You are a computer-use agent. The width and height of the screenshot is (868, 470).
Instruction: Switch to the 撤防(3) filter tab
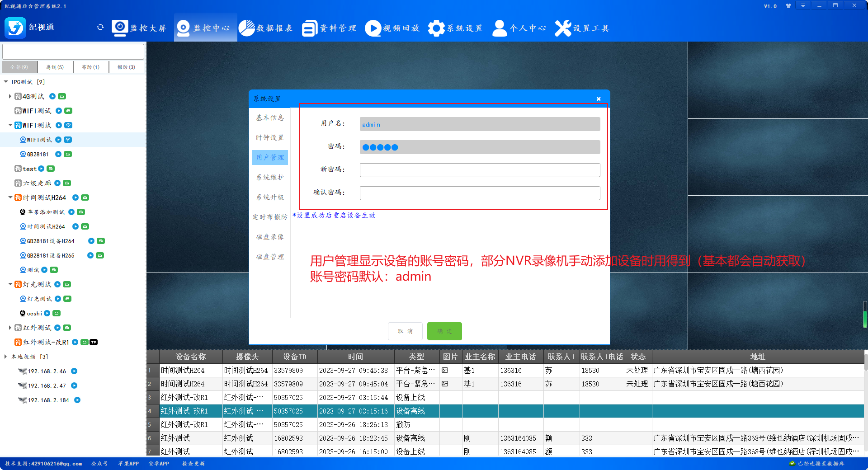[126, 67]
